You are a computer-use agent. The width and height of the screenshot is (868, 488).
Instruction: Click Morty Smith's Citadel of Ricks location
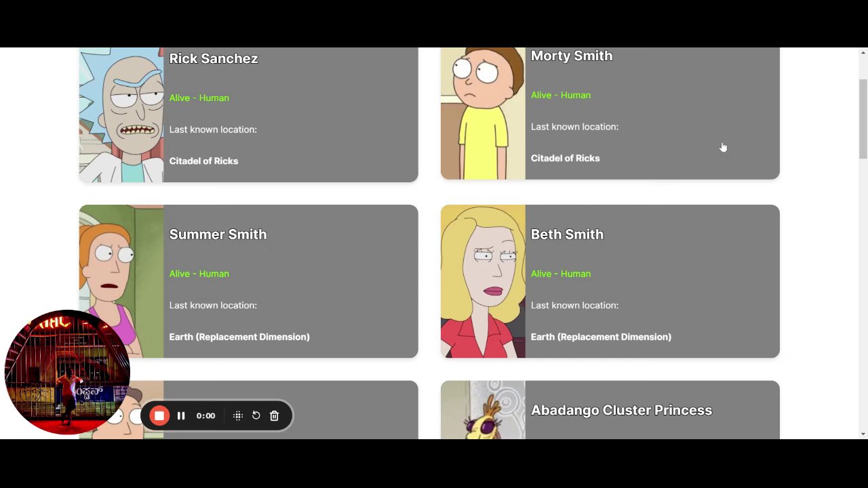click(x=566, y=158)
